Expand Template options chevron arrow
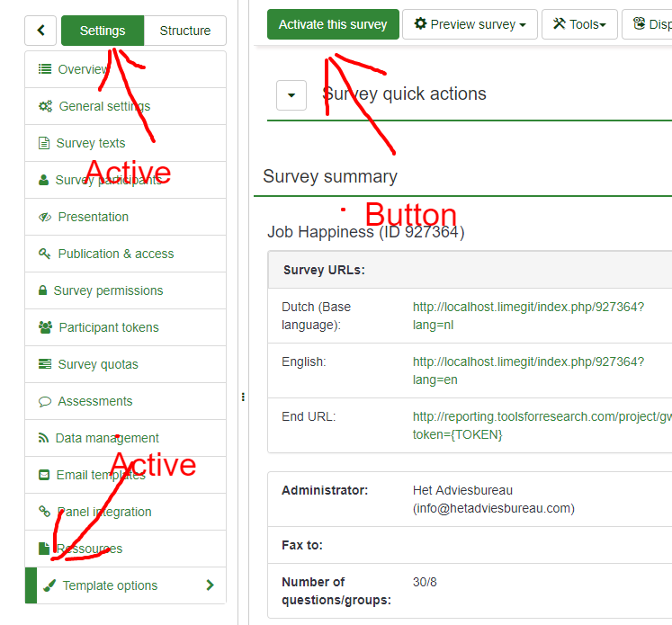This screenshot has width=672, height=625. point(210,585)
